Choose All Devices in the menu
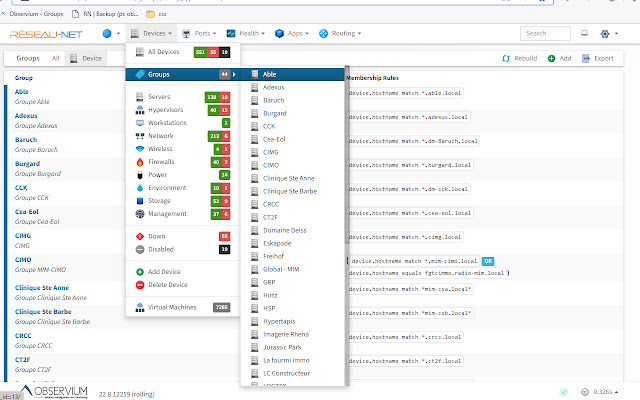Image resolution: width=640 pixels, height=400 pixels. 183,52
